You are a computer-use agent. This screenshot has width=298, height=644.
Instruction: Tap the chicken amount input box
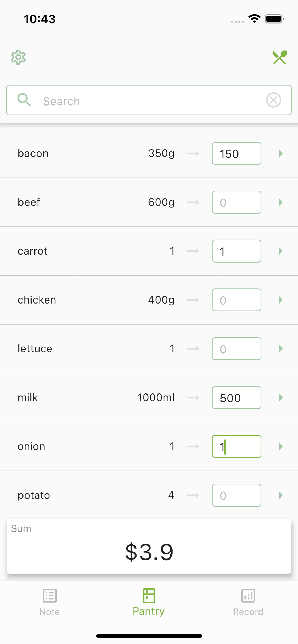click(x=236, y=300)
